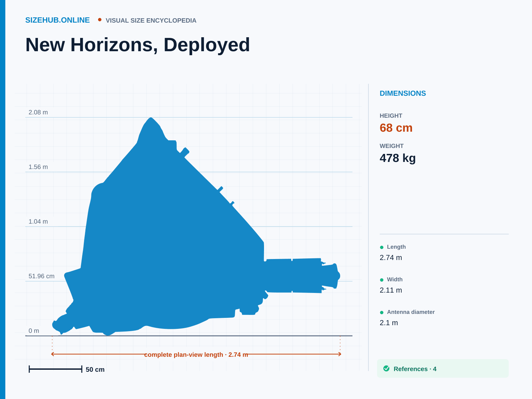
Task: Click the 2.08 m gridline label
Action: click(x=38, y=112)
